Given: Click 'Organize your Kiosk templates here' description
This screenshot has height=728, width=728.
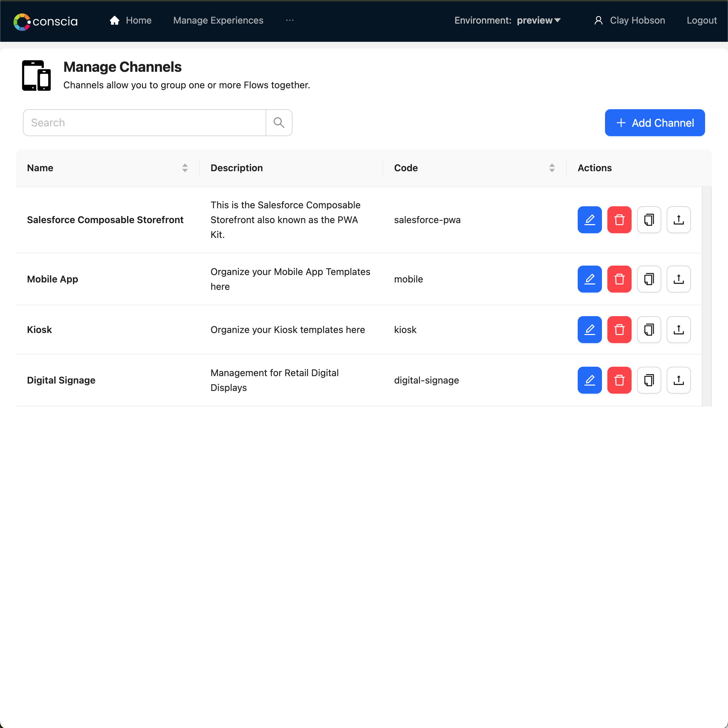Looking at the screenshot, I should 288,330.
